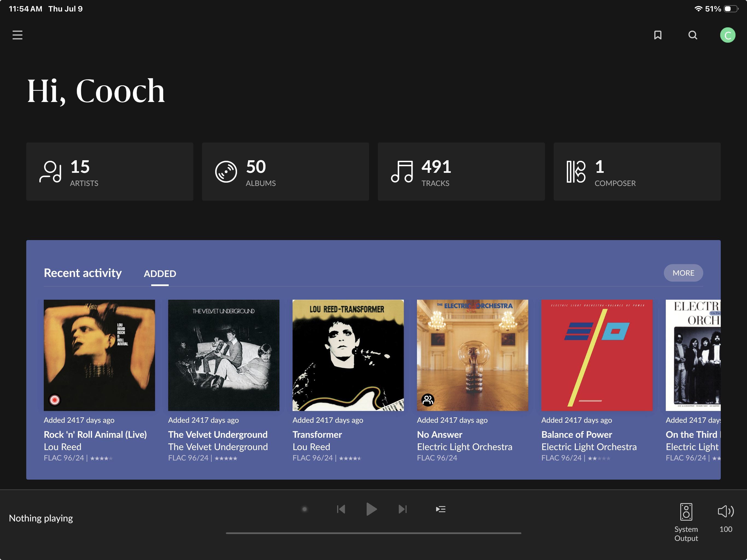
Task: Open the green profile avatar C
Action: (x=727, y=35)
